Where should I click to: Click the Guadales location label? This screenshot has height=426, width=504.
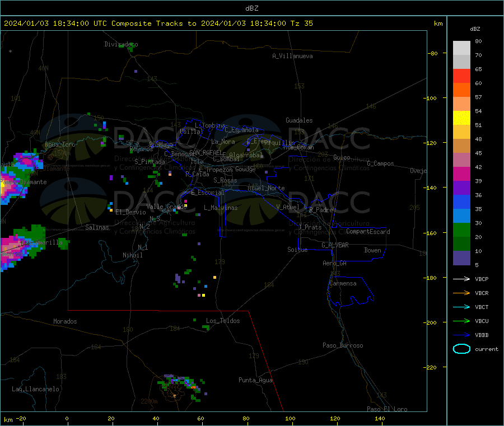(x=299, y=120)
